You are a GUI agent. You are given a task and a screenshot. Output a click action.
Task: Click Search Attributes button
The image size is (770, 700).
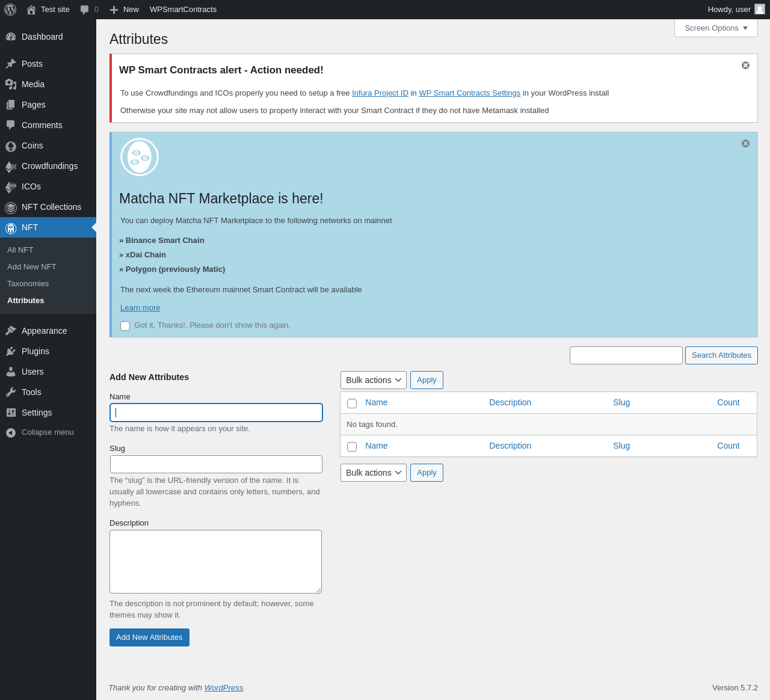coord(721,355)
